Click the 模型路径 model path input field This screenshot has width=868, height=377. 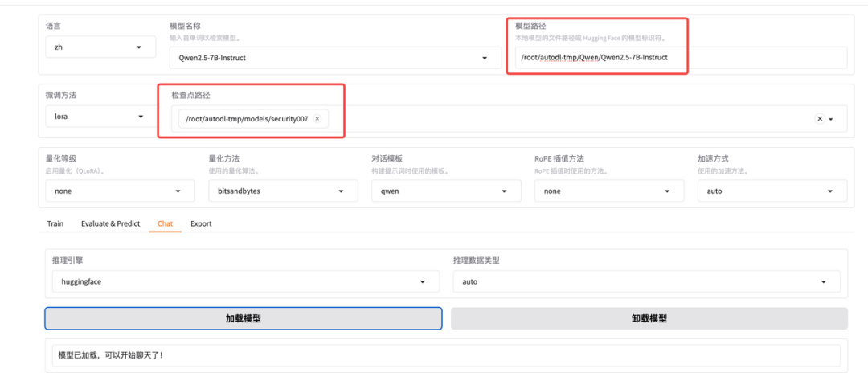[x=681, y=57]
